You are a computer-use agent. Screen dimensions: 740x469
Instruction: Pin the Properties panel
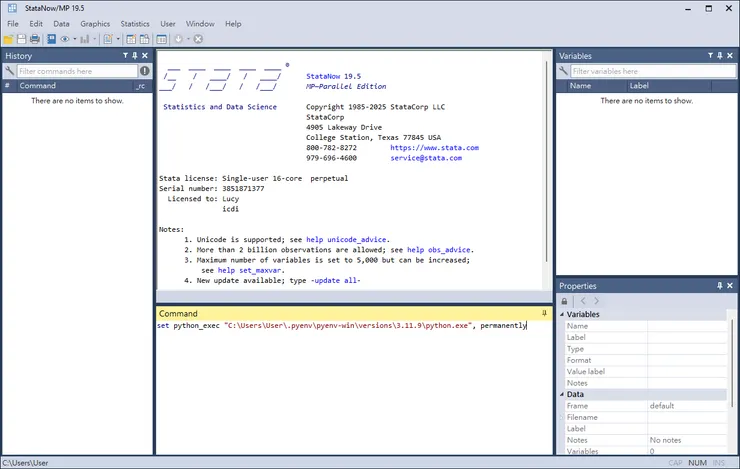tap(720, 286)
